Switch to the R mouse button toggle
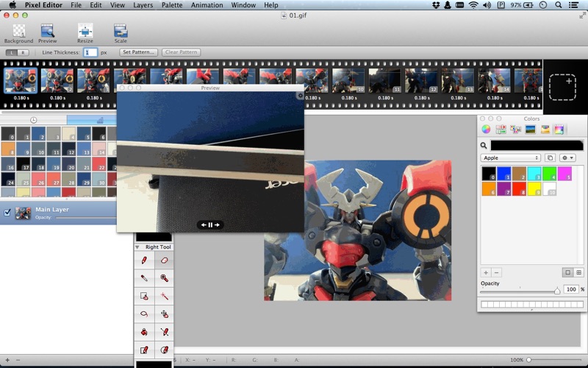This screenshot has height=368, width=588. [24, 53]
